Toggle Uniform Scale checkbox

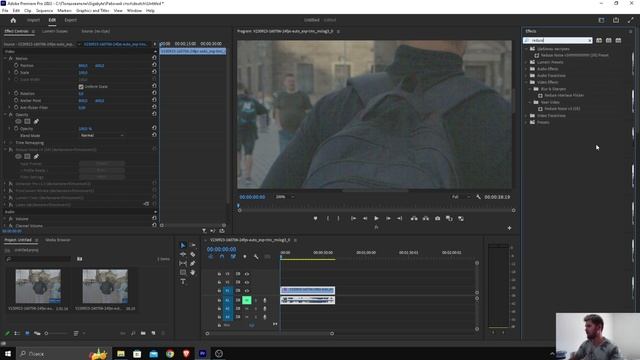81,87
